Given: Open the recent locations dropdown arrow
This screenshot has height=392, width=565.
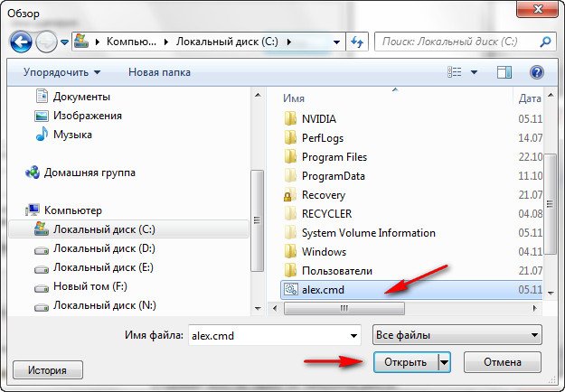Looking at the screenshot, I should (x=64, y=42).
